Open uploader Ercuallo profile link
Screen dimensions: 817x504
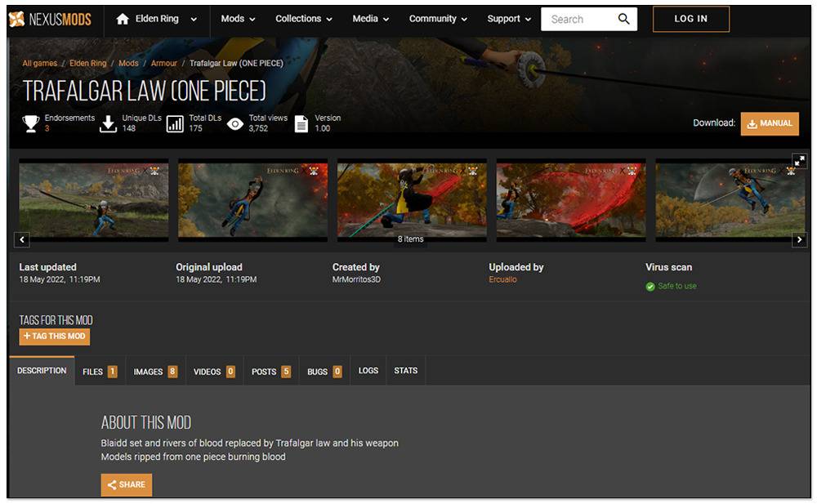click(502, 280)
